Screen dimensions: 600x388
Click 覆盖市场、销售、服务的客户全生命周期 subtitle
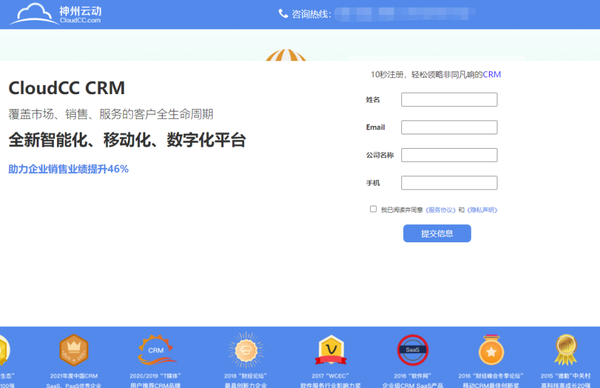[111, 114]
